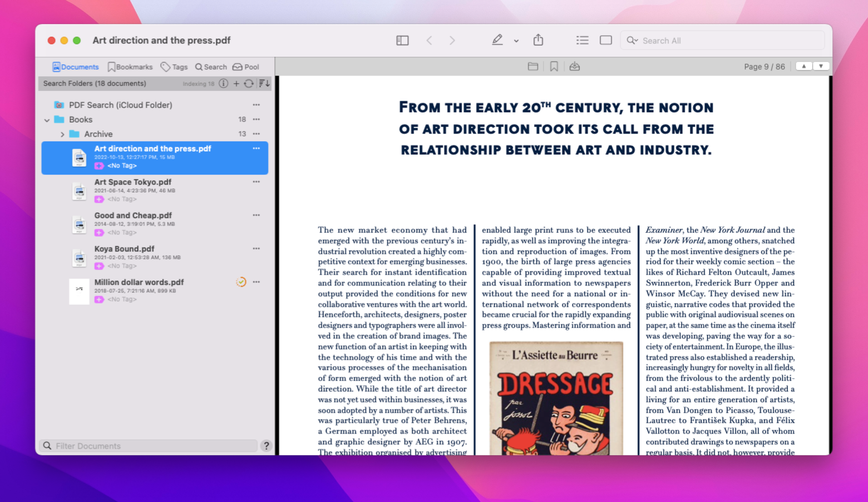Switch to single page view mode
Image resolution: width=868 pixels, height=502 pixels.
point(606,40)
